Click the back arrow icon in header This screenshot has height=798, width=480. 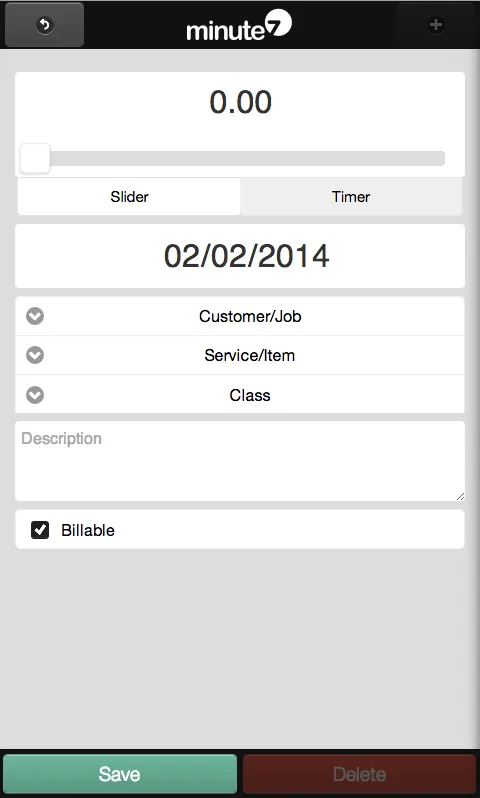pos(45,25)
